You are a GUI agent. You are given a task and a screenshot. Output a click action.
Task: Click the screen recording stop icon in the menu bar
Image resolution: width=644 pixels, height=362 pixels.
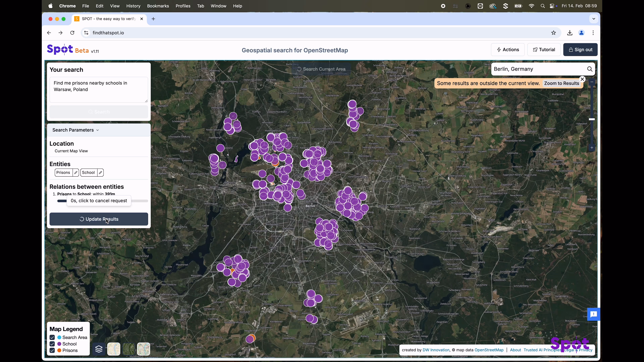click(x=443, y=6)
